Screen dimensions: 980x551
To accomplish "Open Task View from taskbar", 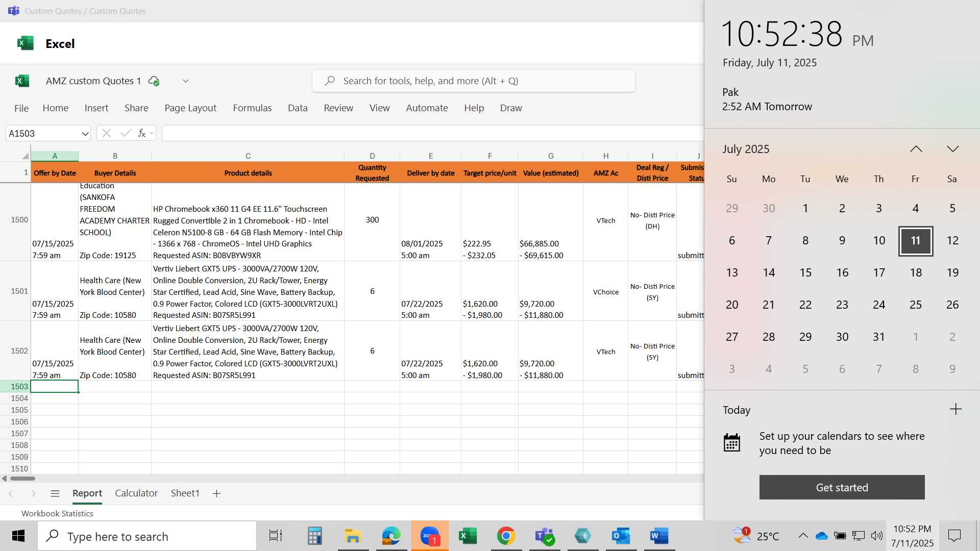I will click(x=276, y=536).
